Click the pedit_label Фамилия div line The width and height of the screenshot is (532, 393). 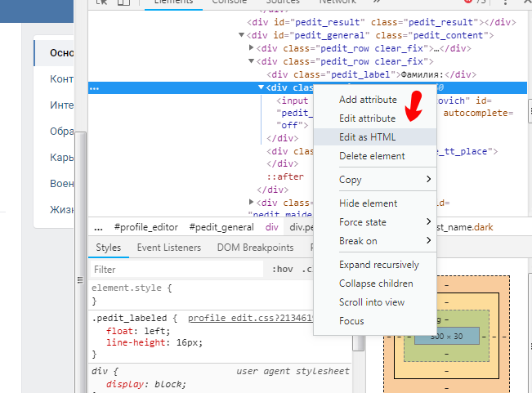coord(372,74)
